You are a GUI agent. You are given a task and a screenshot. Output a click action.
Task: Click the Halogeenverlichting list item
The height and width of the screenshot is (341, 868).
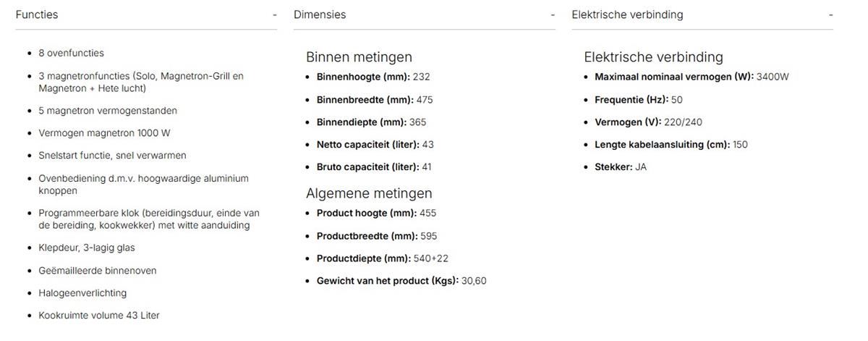(x=82, y=293)
